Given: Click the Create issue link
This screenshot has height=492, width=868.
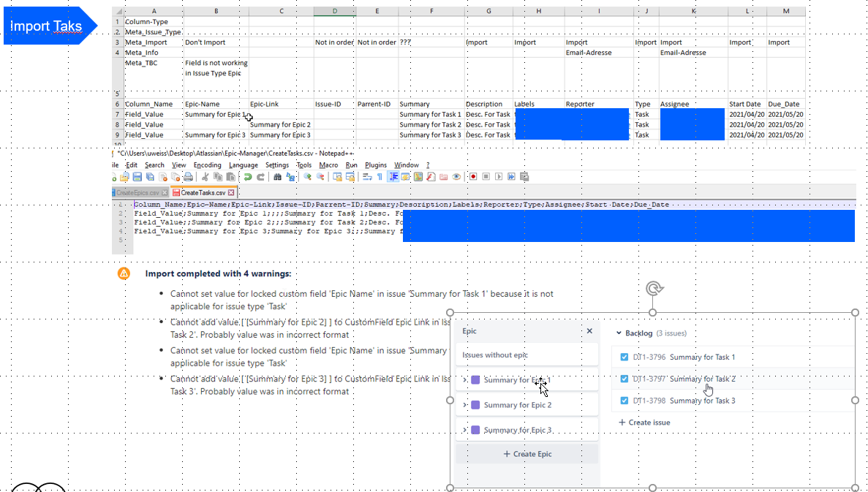Looking at the screenshot, I should point(644,423).
